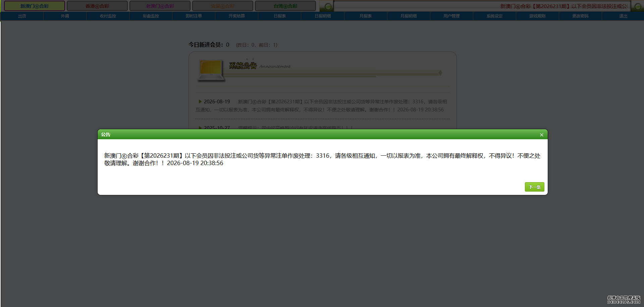Open the 宾果⑥合彩 lottery tab

click(223, 6)
